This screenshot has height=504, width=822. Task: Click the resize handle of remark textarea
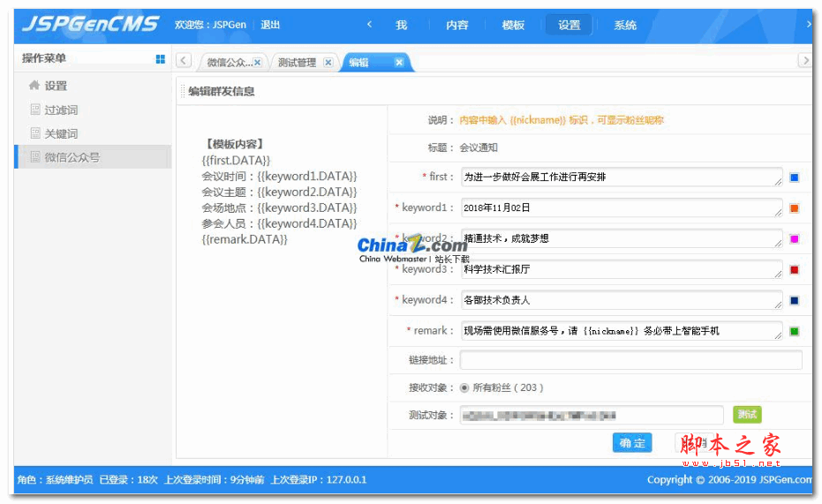(x=778, y=335)
